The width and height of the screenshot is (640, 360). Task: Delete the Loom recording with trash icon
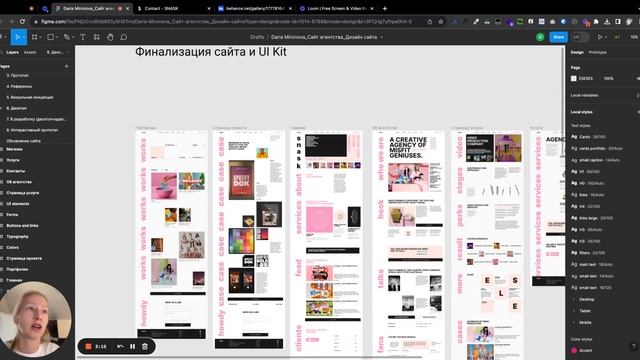(145, 347)
